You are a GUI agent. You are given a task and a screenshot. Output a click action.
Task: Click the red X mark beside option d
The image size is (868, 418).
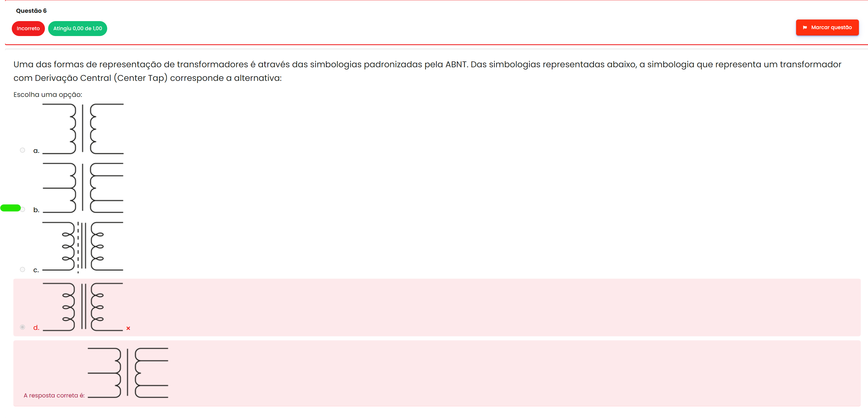(128, 328)
